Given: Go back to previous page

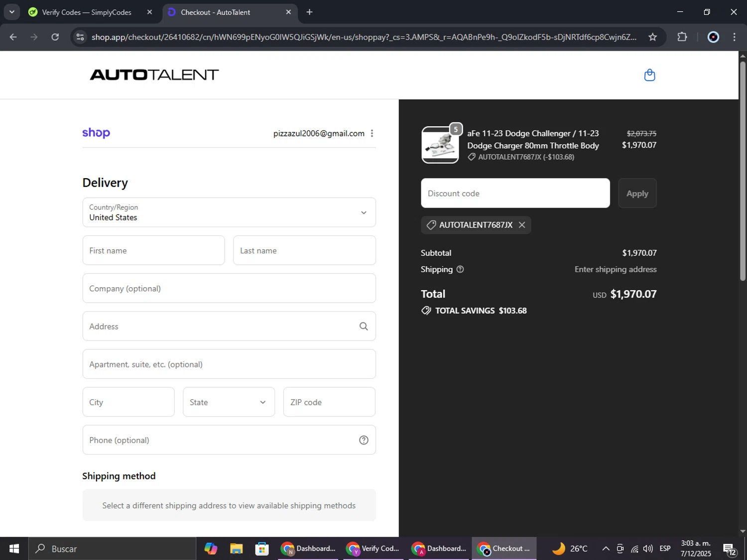Looking at the screenshot, I should click(x=13, y=37).
